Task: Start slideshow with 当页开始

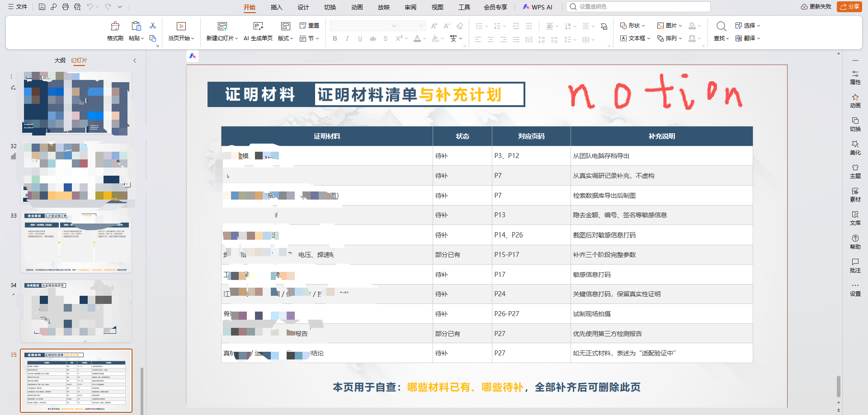Action: click(181, 31)
